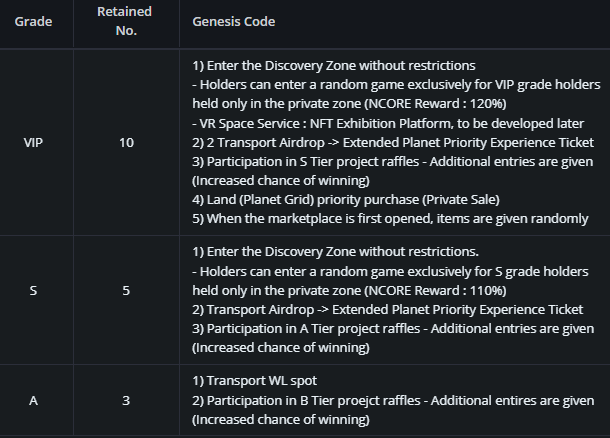Select the S grade cell

coord(33,290)
